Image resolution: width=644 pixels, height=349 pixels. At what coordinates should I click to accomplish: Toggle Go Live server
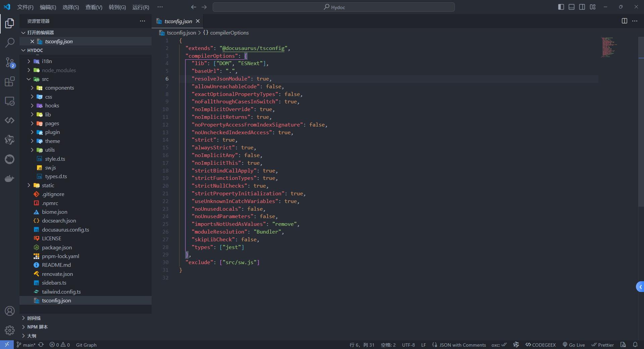click(x=574, y=345)
